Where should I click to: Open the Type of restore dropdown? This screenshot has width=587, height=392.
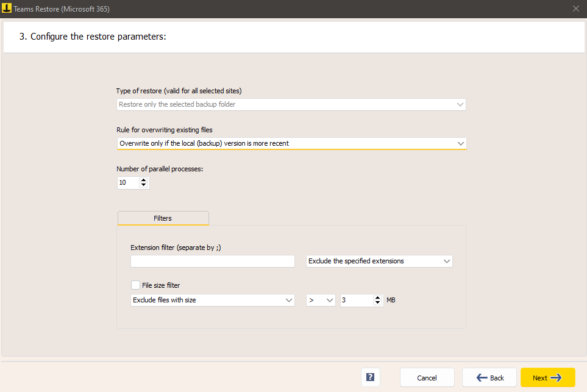click(x=291, y=104)
